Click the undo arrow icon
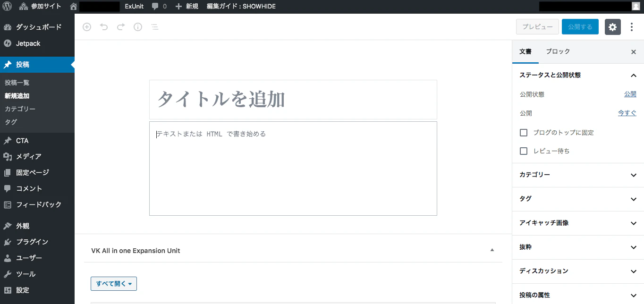Image resolution: width=644 pixels, height=304 pixels. 104,27
